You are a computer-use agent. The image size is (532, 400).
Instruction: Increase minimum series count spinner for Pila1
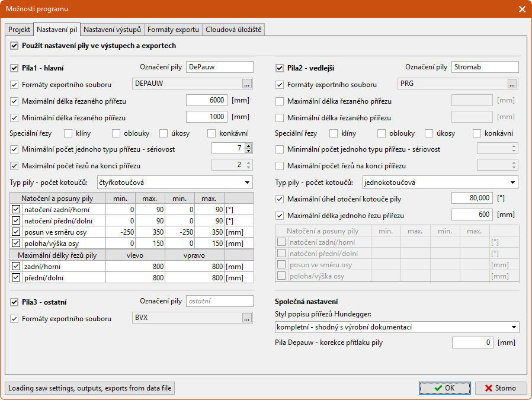point(248,146)
